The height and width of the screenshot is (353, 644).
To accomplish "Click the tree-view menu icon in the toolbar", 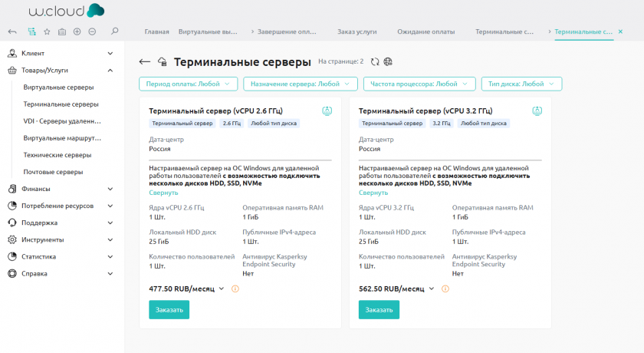I will click(31, 31).
